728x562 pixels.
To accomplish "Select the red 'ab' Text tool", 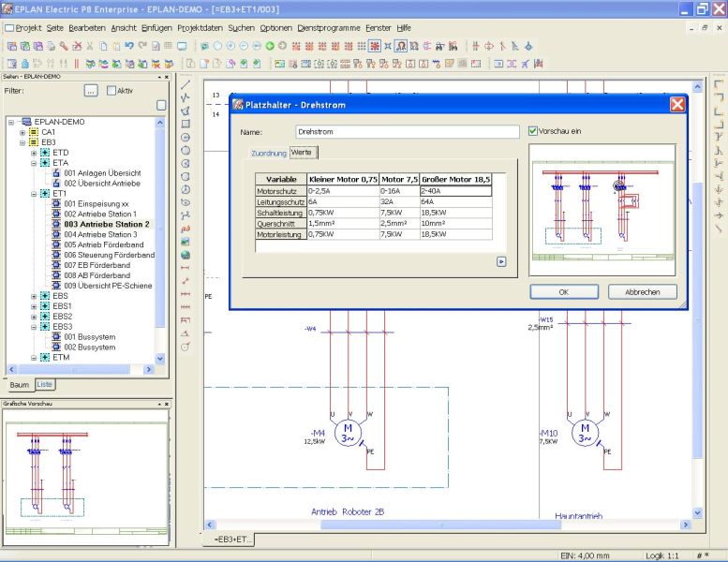I will coord(186,229).
